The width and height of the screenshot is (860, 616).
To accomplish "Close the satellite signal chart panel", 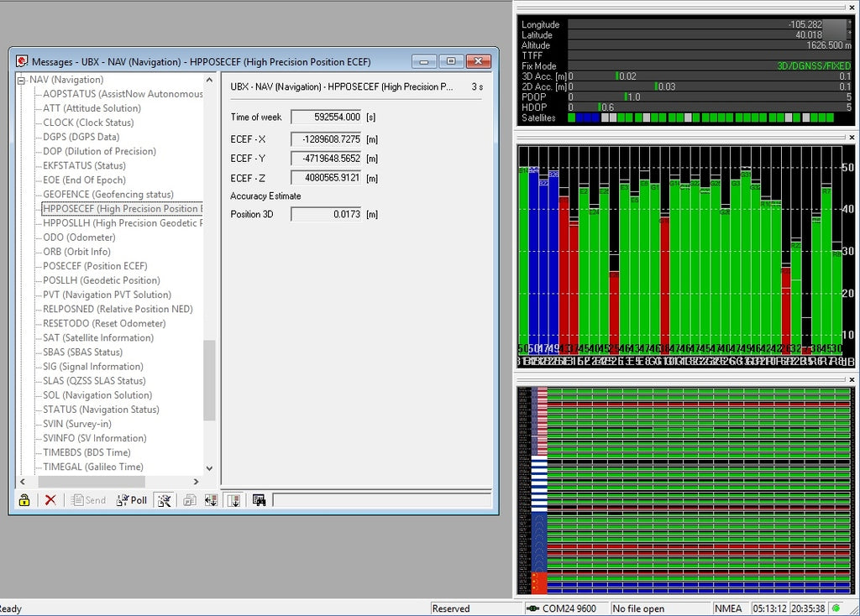I will click(852, 137).
